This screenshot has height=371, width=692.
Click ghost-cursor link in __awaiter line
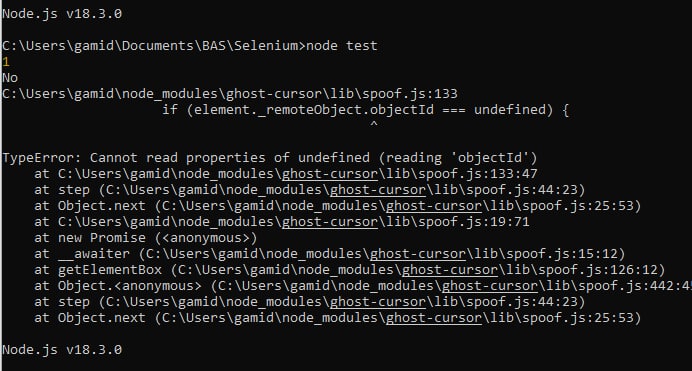point(418,254)
